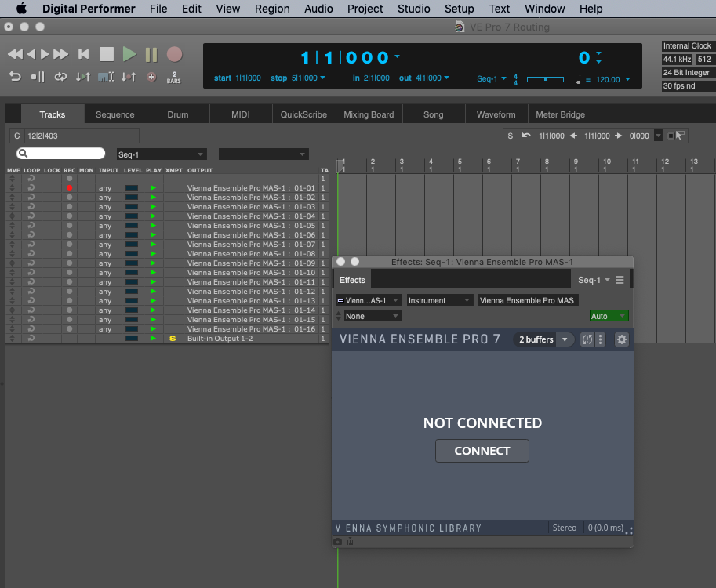This screenshot has width=716, height=588.
Task: Toggle loop on the 01-04 track
Action: 31,216
